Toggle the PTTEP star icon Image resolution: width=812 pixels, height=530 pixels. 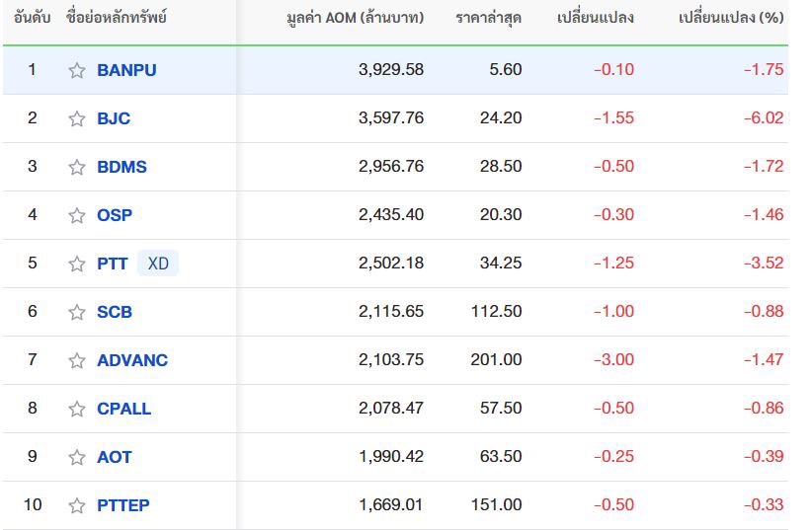coord(77,505)
